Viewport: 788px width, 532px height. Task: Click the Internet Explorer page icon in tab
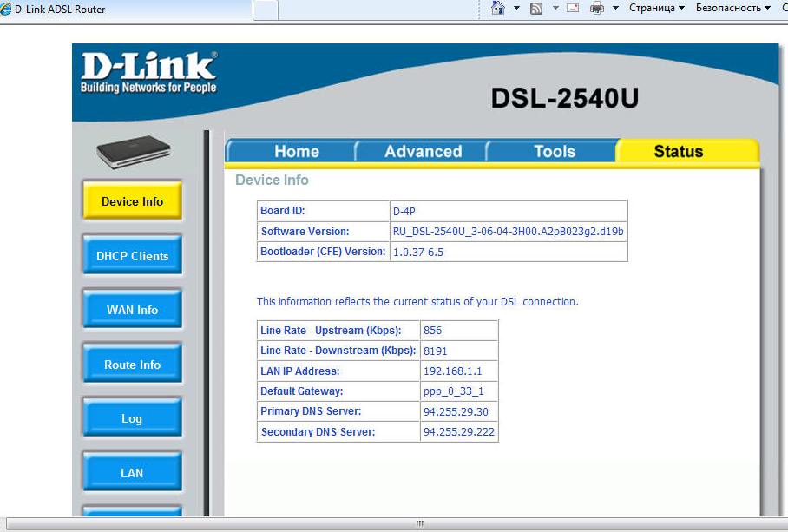click(7, 9)
